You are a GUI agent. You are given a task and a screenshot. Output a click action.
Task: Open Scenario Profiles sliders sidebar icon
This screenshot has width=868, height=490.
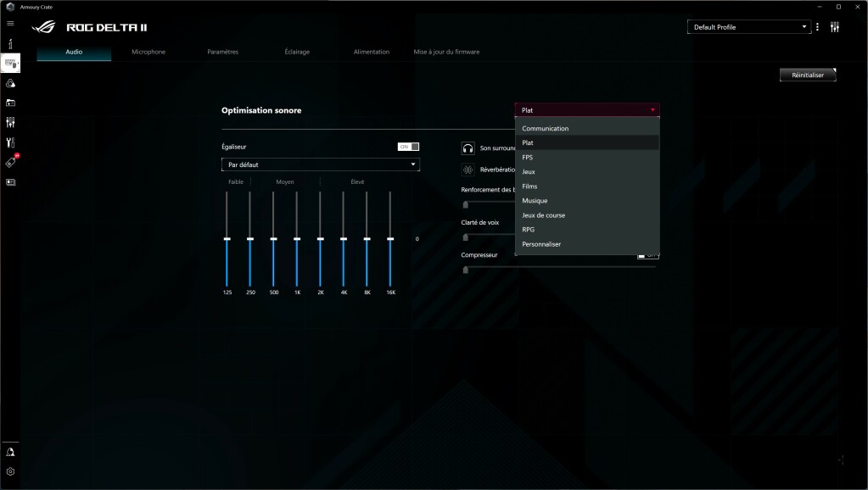click(x=10, y=122)
